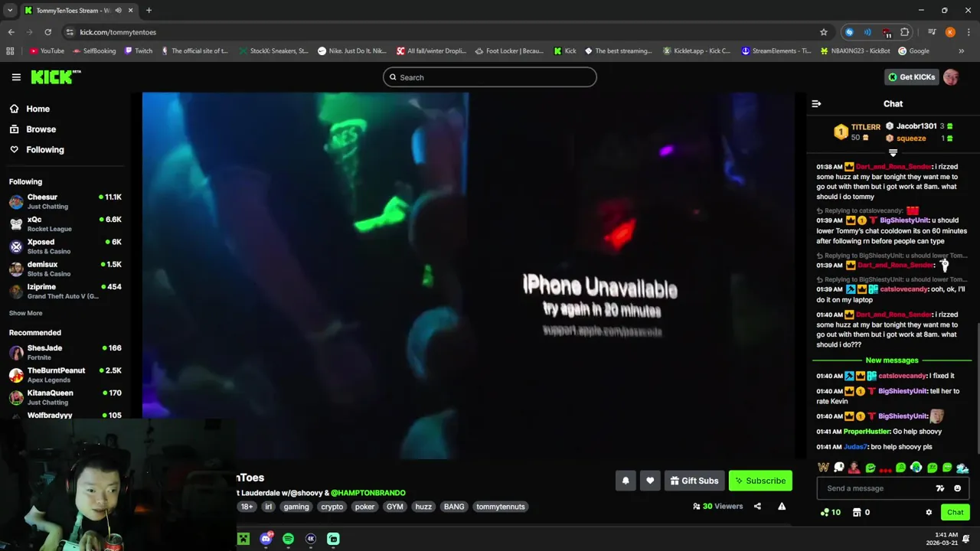Viewport: 980px width, 551px height.
Task: Insert the W emote
Action: click(823, 468)
